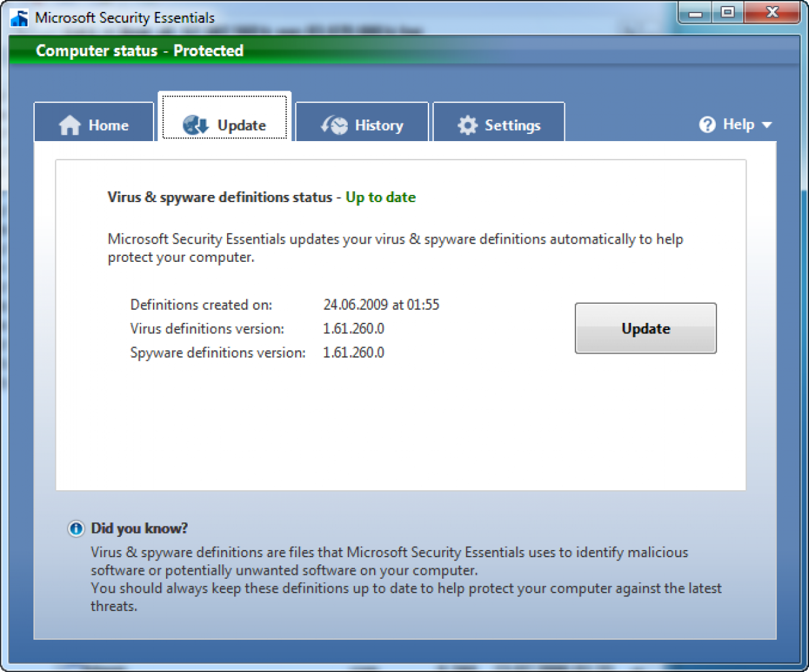This screenshot has height=672, width=809.
Task: Click the 'Up to date' status text
Action: (x=381, y=198)
